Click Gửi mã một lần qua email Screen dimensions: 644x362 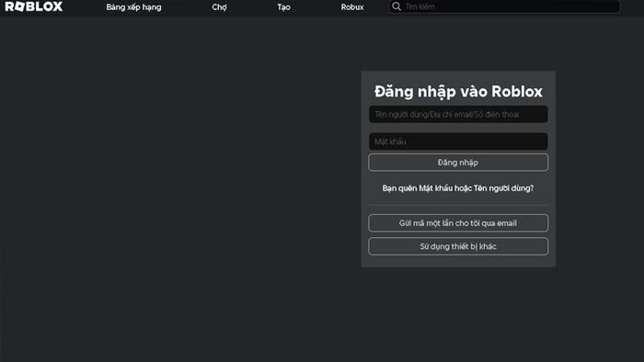coord(458,223)
